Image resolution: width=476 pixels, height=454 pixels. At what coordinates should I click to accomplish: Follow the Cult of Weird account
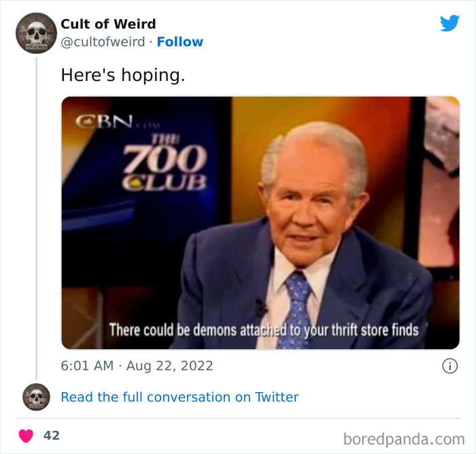(180, 42)
